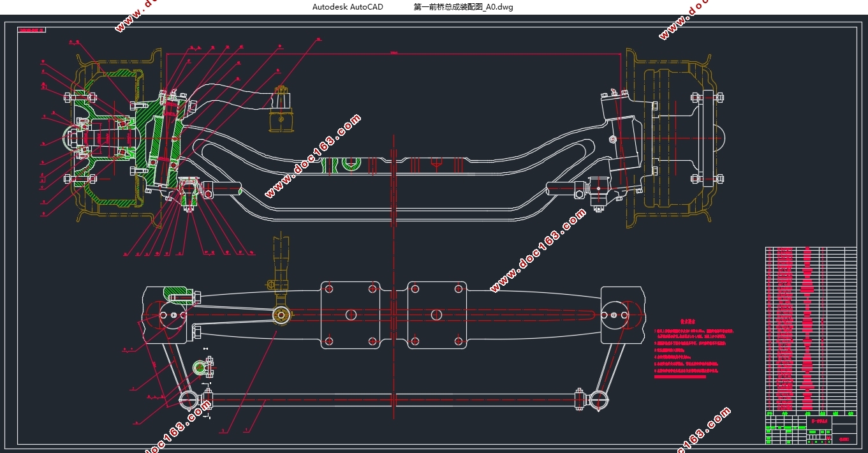Click the right tie rod end ball joint

[598, 399]
